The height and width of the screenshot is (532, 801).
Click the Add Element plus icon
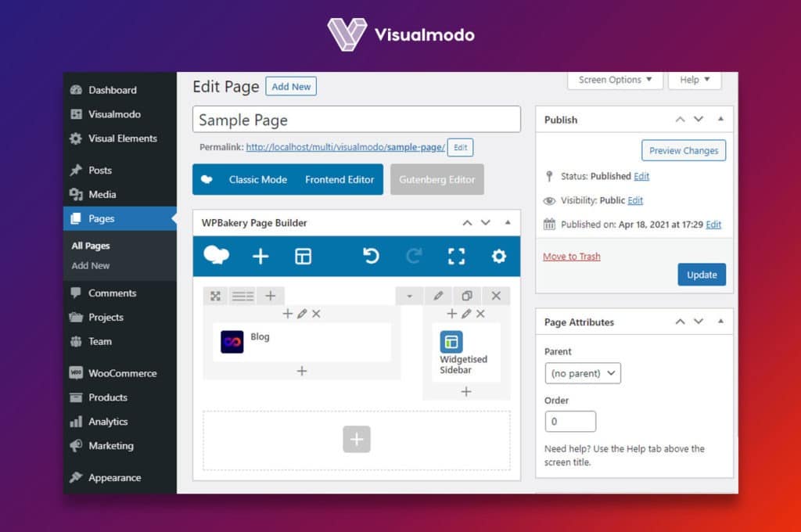[260, 256]
